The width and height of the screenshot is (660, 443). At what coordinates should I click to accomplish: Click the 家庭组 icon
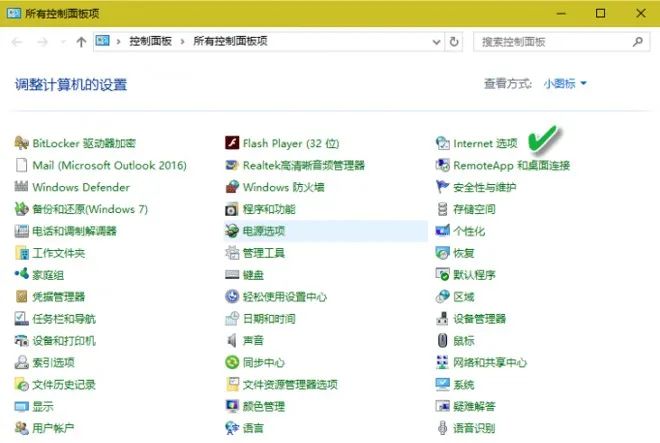tap(21, 275)
